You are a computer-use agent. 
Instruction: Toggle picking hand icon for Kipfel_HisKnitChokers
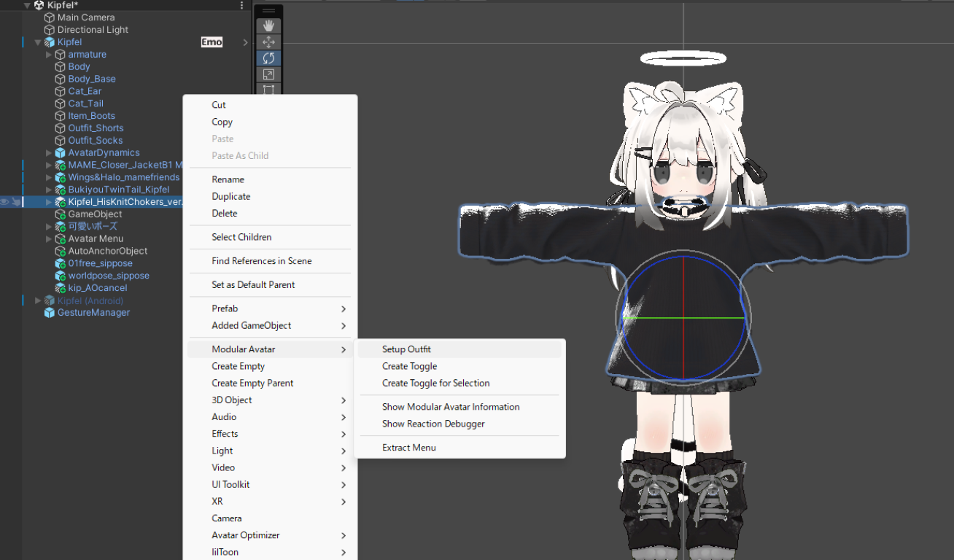pyautogui.click(x=15, y=202)
